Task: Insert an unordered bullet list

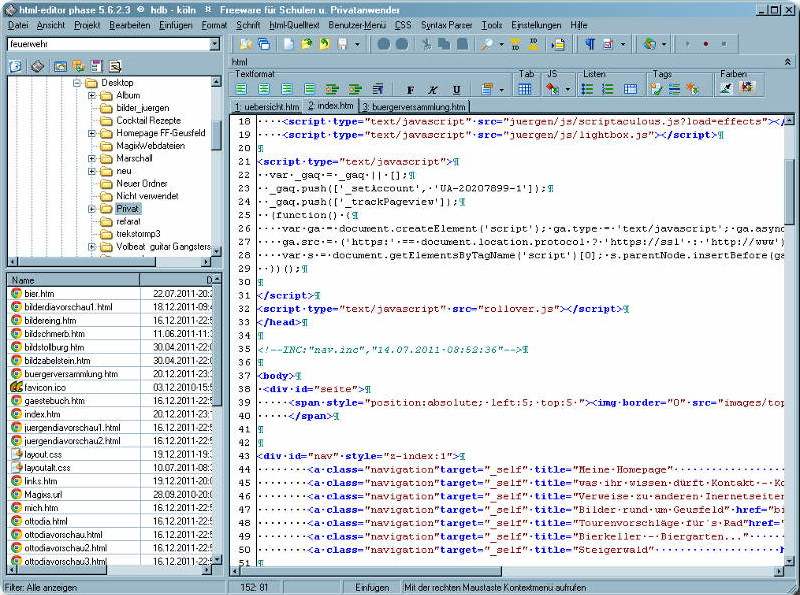Action: [x=588, y=89]
